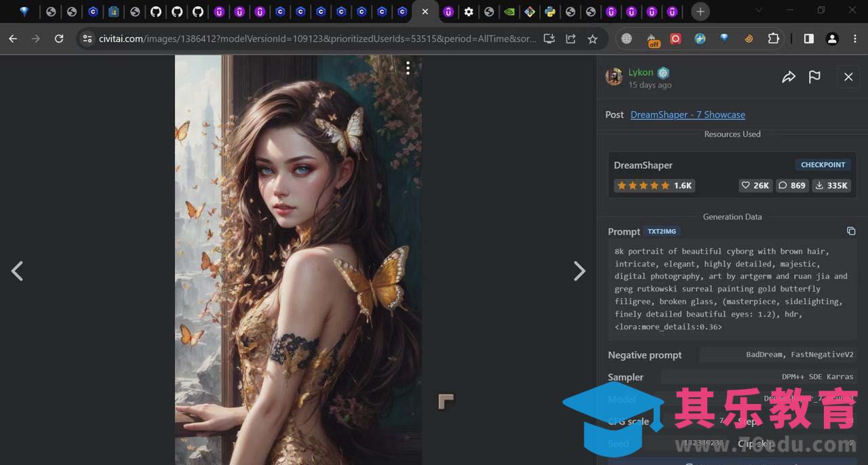Screen dimensions: 868x465
Task: Reload the current page
Action: (x=59, y=39)
